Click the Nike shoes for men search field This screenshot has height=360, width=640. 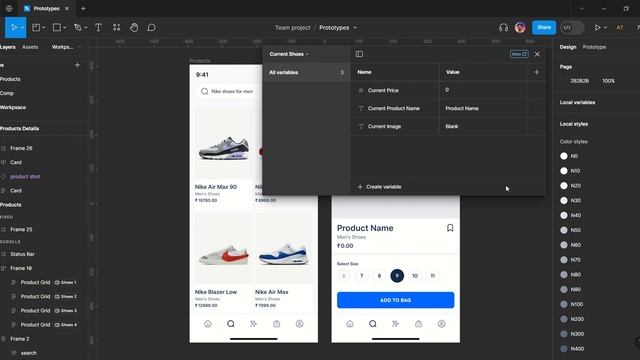(x=229, y=91)
